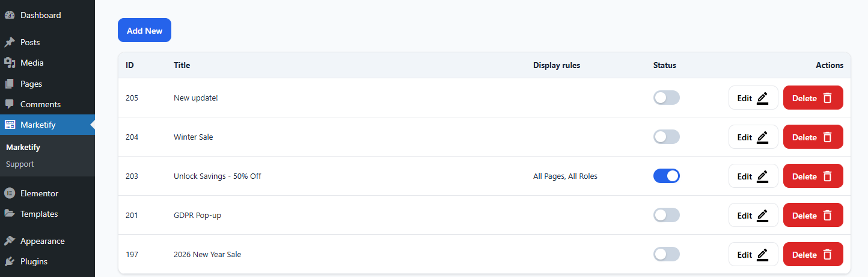Click the Plugins plug icon
Image resolution: width=868 pixels, height=277 pixels.
(10, 261)
